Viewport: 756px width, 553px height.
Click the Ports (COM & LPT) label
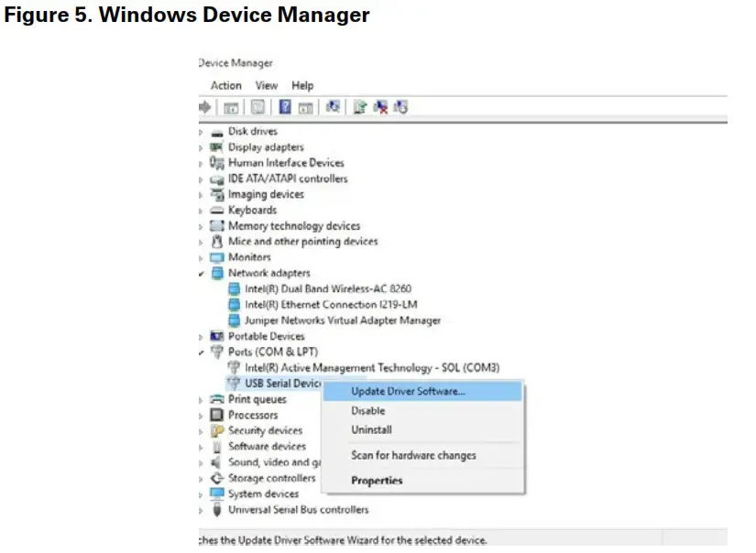coord(273,352)
